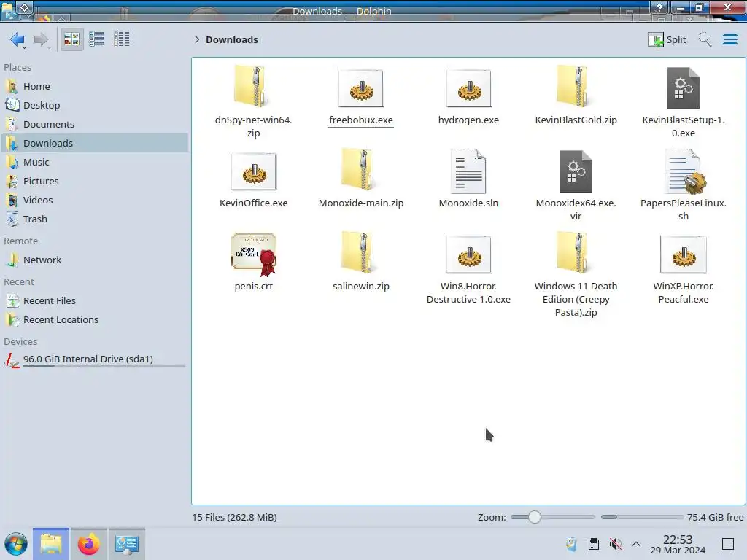Screen dimensions: 747x560
Task: Open the tray icon left of clipboard
Action: pyautogui.click(x=572, y=544)
